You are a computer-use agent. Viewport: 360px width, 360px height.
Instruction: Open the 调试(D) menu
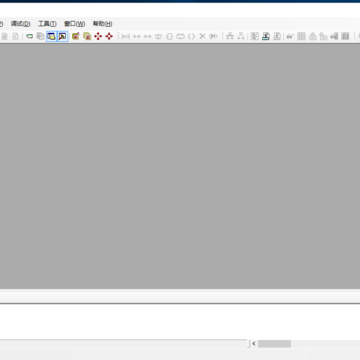click(x=20, y=24)
